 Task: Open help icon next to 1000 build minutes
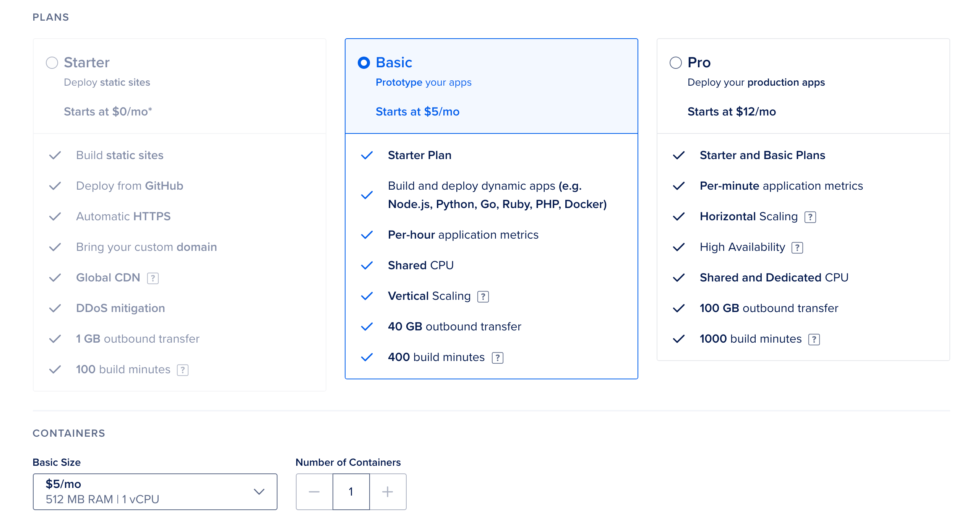(814, 339)
